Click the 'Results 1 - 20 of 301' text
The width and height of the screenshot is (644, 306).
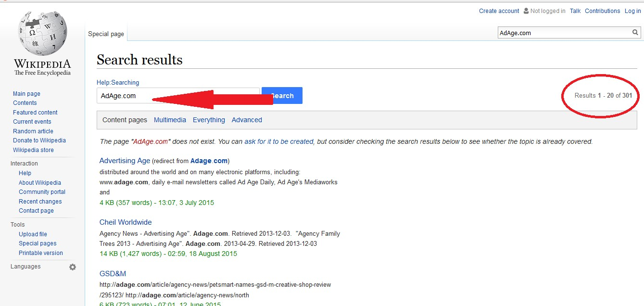(x=603, y=95)
